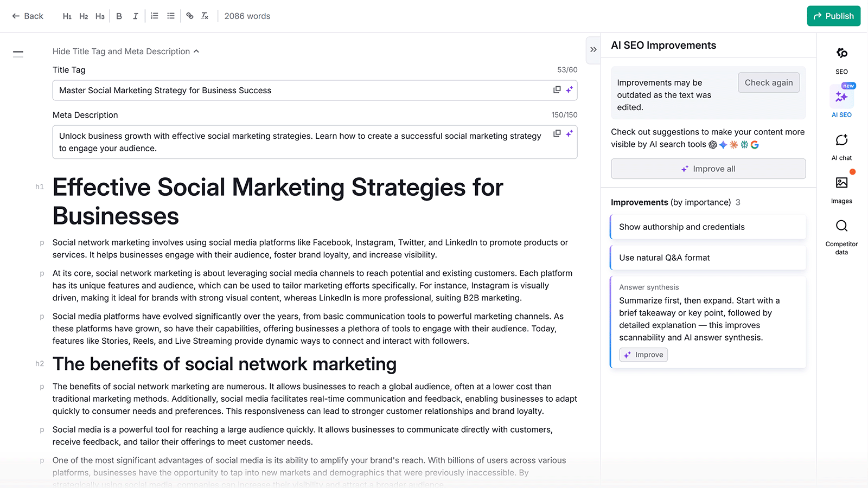Collapse the AI SEO Improvements panel
868x488 pixels.
coord(593,50)
